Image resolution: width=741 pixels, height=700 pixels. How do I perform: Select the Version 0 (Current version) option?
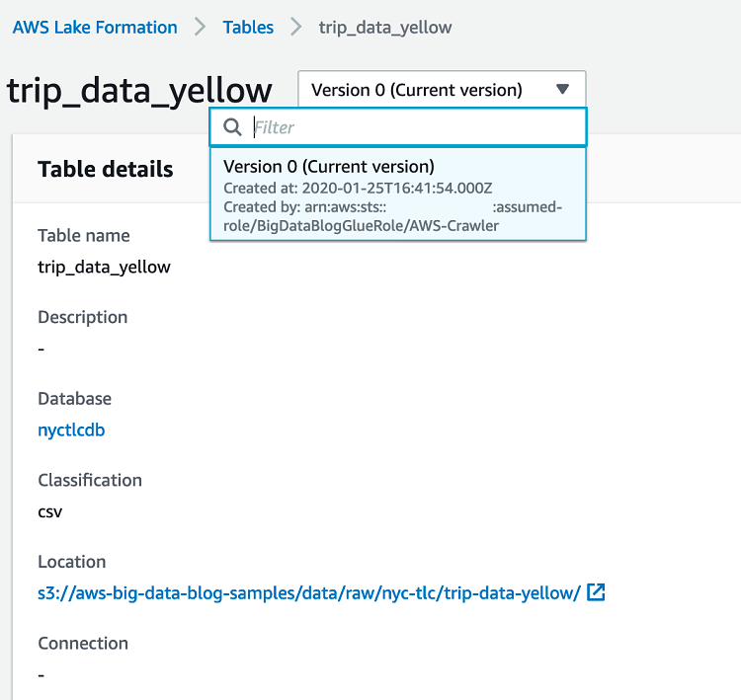[x=398, y=194]
